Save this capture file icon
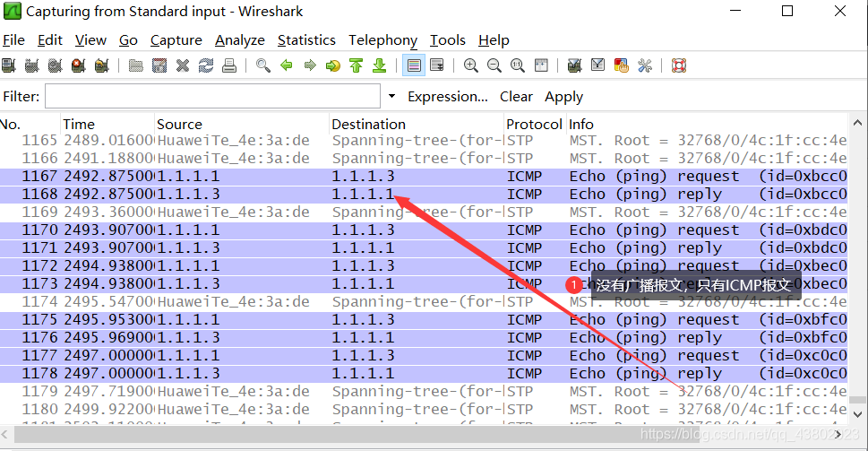Image resolution: width=868 pixels, height=451 pixels. [x=159, y=65]
